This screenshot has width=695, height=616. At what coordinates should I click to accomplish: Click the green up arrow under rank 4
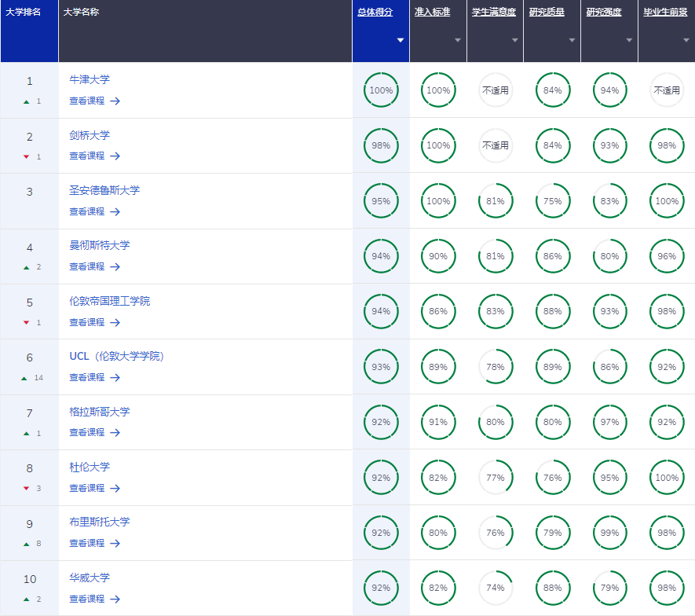26,268
